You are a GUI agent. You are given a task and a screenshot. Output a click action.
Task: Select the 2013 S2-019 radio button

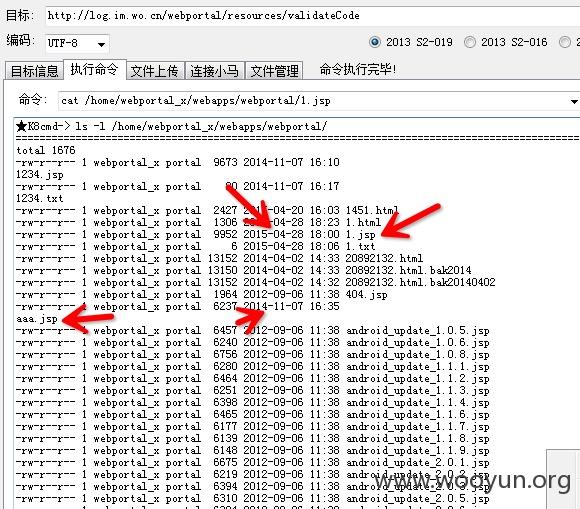[375, 42]
